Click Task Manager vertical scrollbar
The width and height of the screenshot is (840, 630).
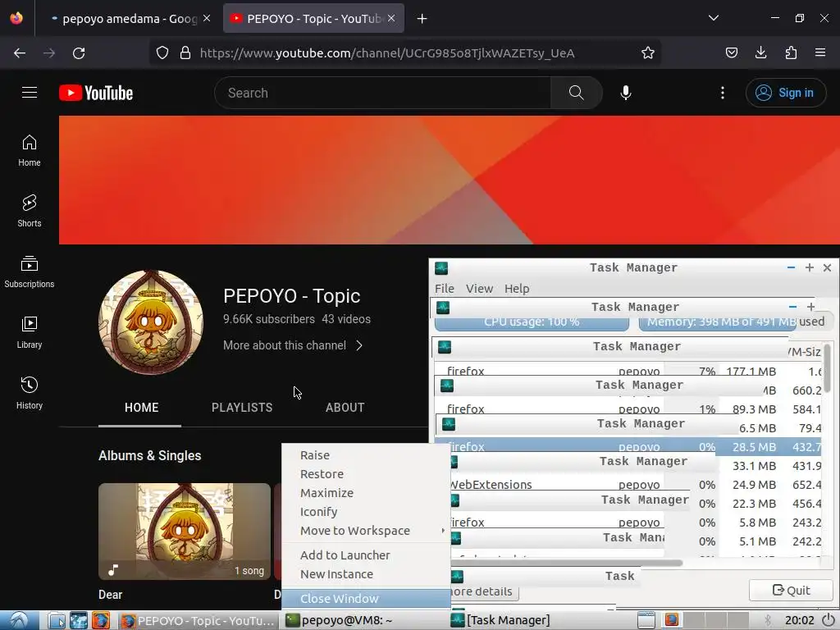827,370
